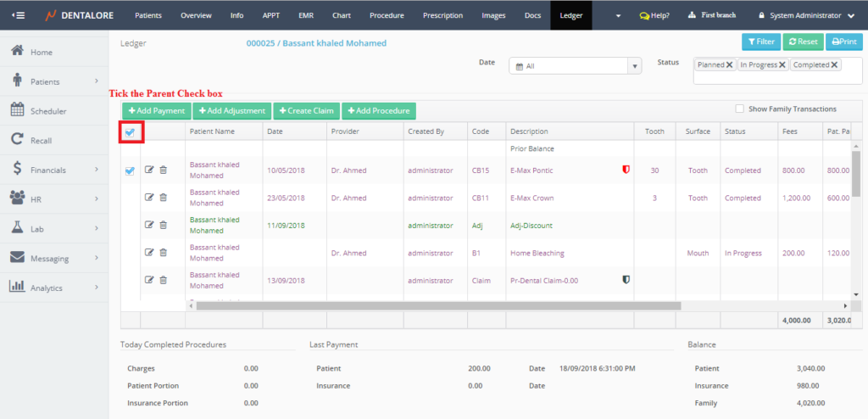Click the horizontal scrollbar under the ledger table
This screenshot has height=419, width=868.
[x=432, y=305]
